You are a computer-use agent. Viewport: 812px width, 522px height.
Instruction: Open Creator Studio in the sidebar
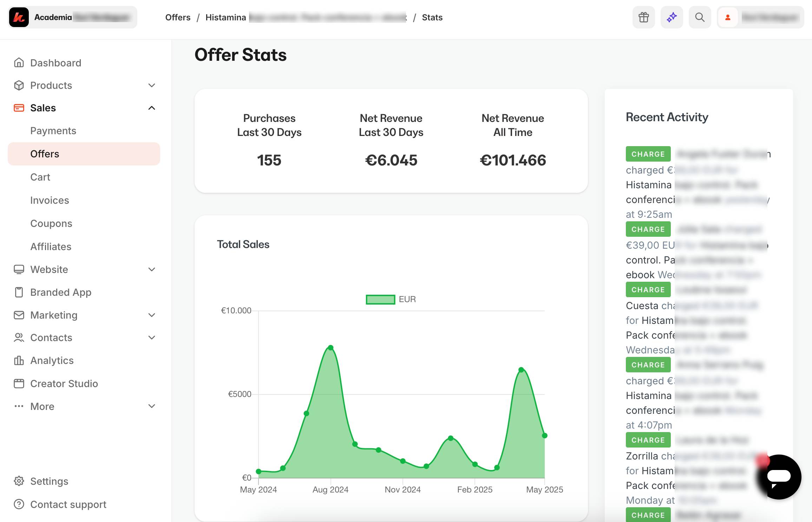click(64, 384)
